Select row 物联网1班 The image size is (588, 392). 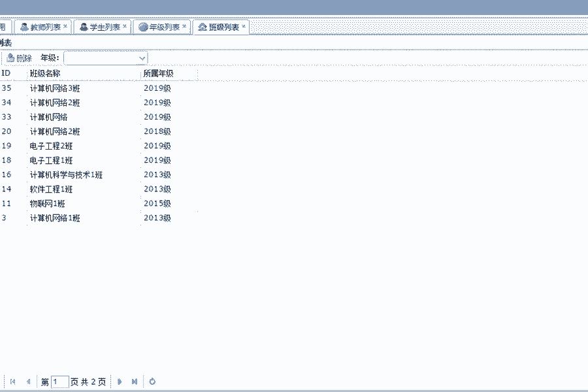point(99,204)
